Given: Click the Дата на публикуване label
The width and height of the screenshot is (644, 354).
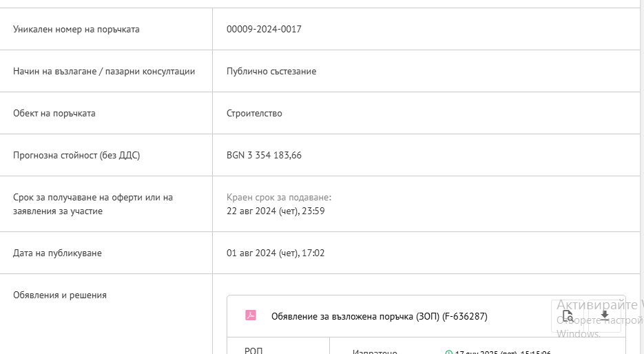Looking at the screenshot, I should coord(57,253).
